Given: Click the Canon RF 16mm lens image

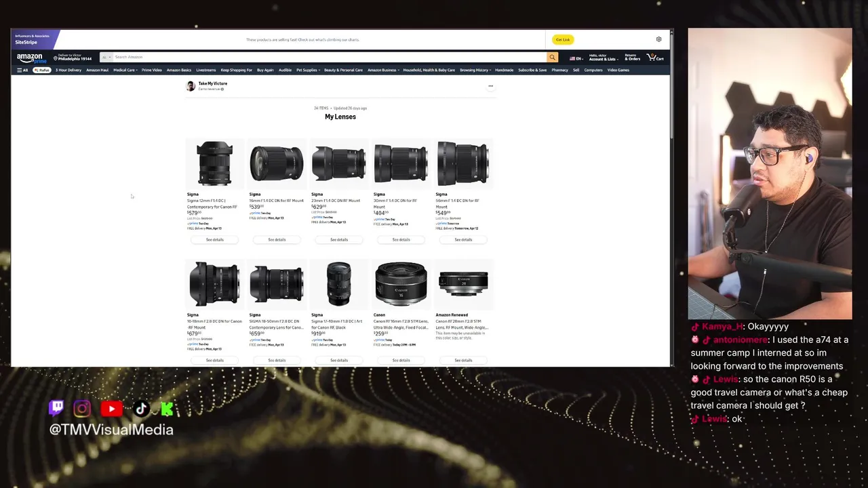Looking at the screenshot, I should click(401, 284).
